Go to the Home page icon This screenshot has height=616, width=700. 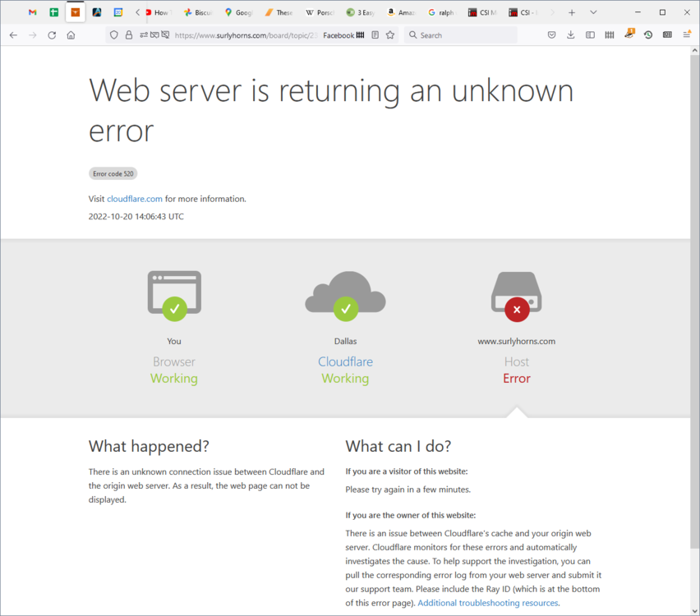click(71, 35)
